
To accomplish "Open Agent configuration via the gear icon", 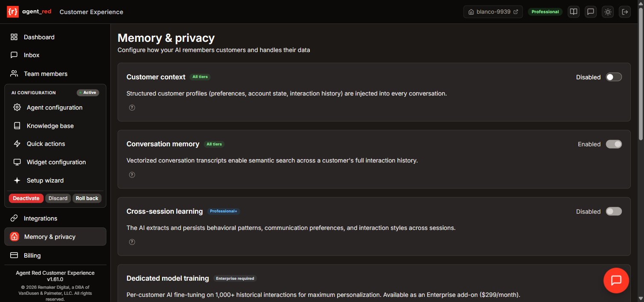I will pyautogui.click(x=54, y=107).
